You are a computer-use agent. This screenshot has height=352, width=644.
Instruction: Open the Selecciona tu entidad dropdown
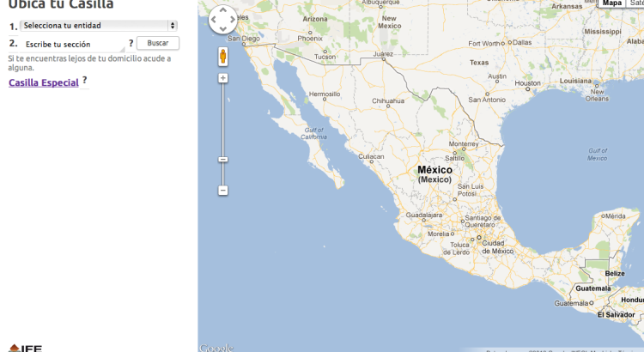[x=99, y=26]
